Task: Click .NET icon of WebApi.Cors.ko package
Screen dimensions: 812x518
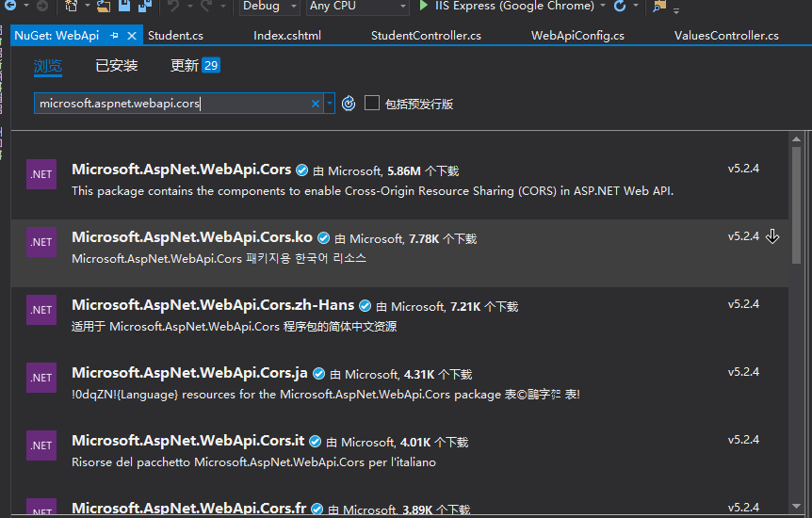Action: tap(41, 242)
